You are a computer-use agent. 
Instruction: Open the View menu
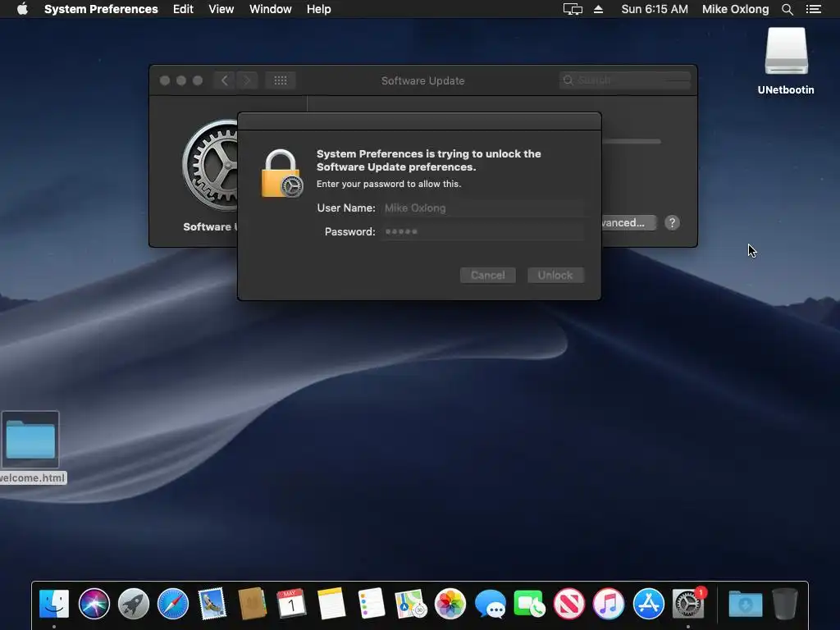(221, 9)
